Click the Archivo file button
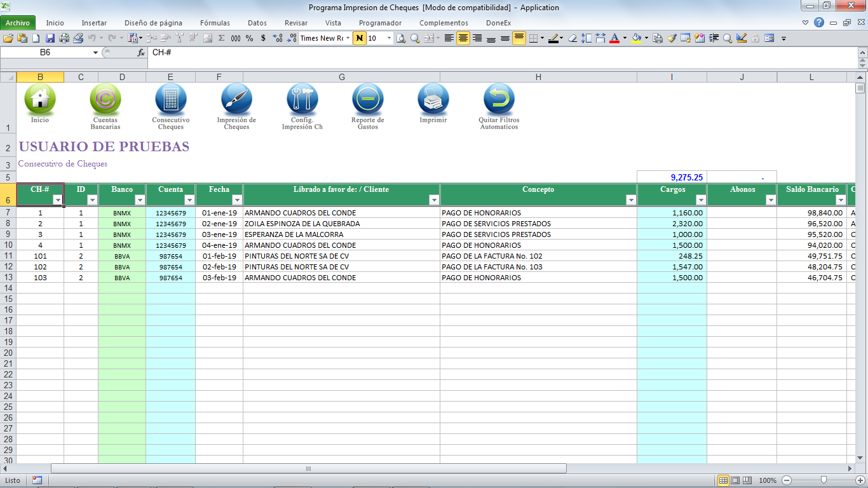The height and width of the screenshot is (488, 868). point(18,23)
